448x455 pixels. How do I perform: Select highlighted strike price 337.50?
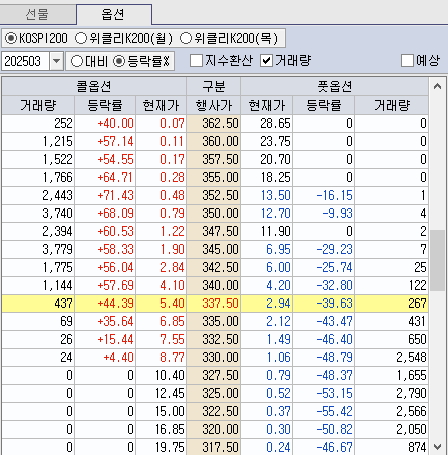tap(214, 303)
